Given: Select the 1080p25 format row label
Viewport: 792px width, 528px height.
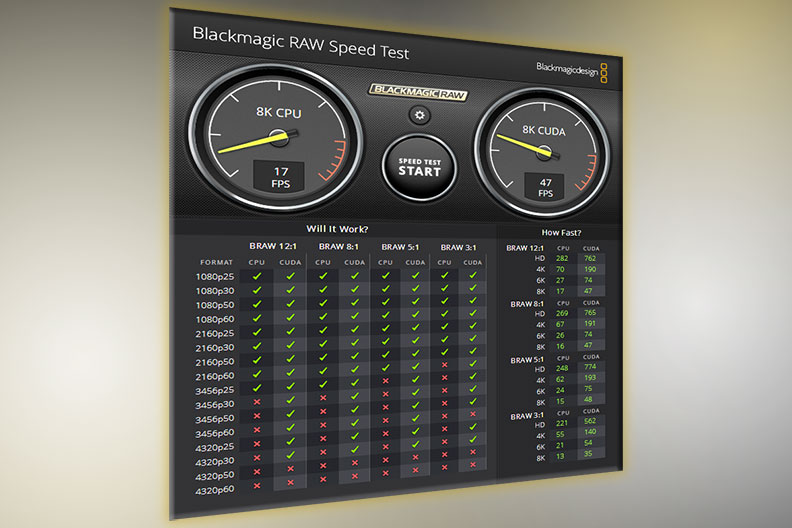Looking at the screenshot, I should (215, 276).
